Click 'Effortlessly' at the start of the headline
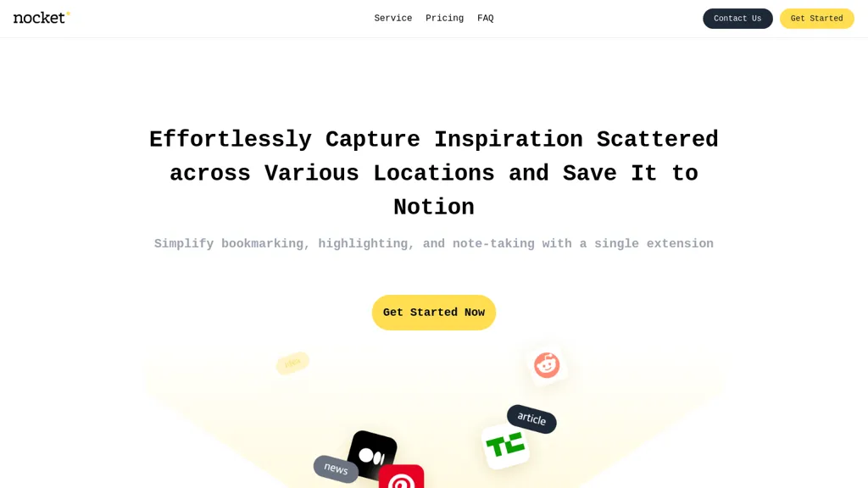This screenshot has height=488, width=868. 231,140
